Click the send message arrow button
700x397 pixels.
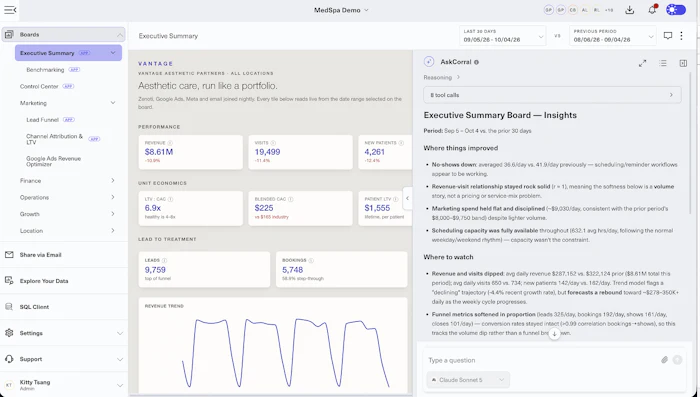[x=677, y=360]
